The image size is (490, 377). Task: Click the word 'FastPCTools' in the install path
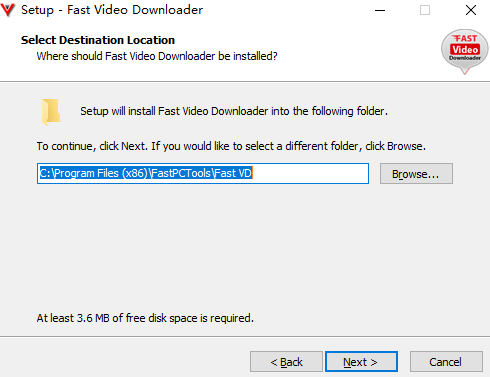(181, 173)
